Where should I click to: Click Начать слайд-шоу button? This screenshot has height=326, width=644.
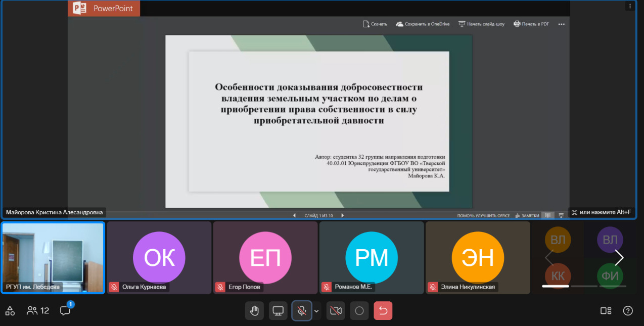[481, 24]
